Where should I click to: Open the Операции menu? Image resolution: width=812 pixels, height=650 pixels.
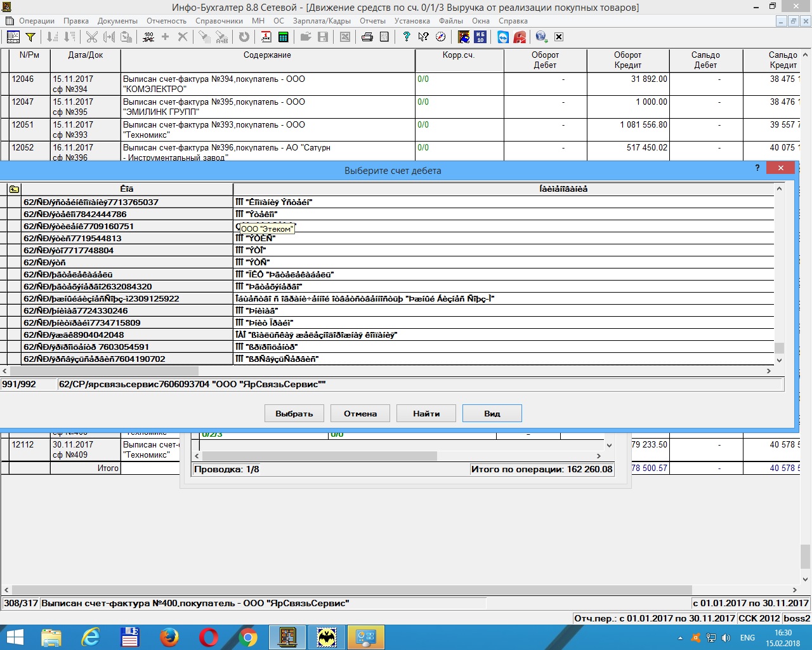pyautogui.click(x=37, y=21)
